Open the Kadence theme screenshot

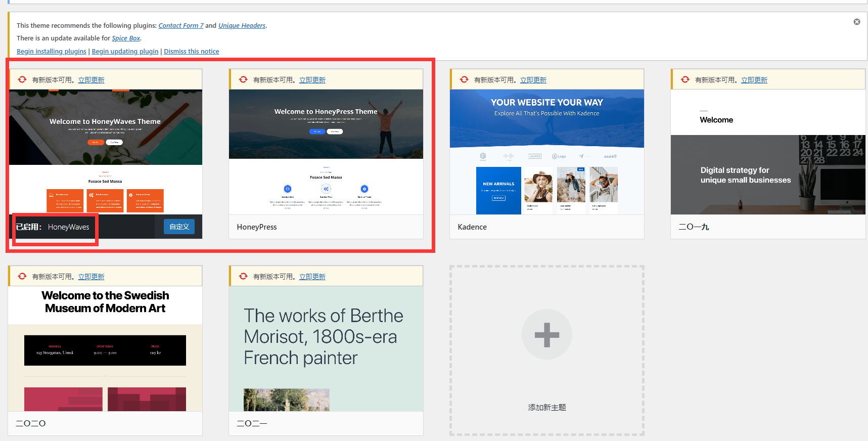(547, 152)
